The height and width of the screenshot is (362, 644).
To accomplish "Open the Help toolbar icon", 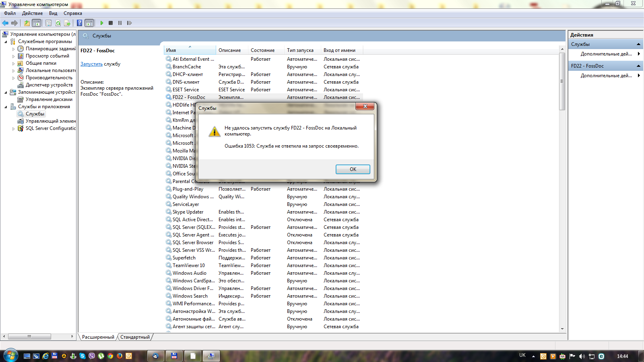I will tap(80, 23).
